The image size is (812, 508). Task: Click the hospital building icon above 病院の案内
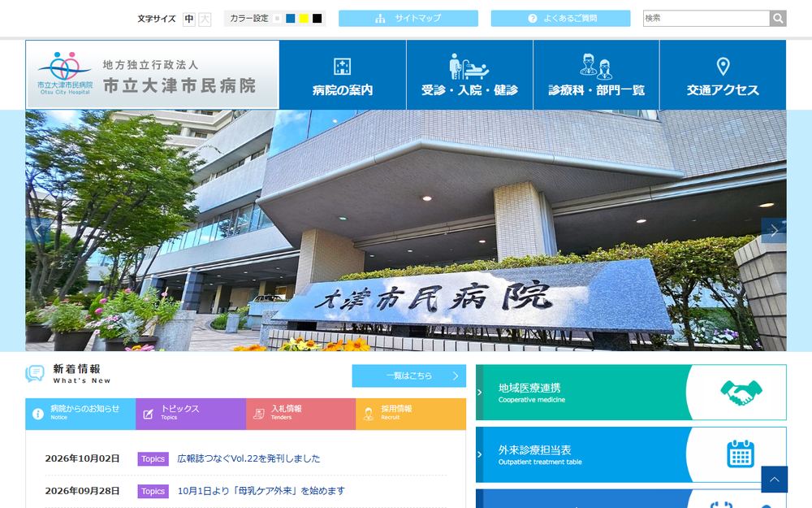[x=343, y=67]
